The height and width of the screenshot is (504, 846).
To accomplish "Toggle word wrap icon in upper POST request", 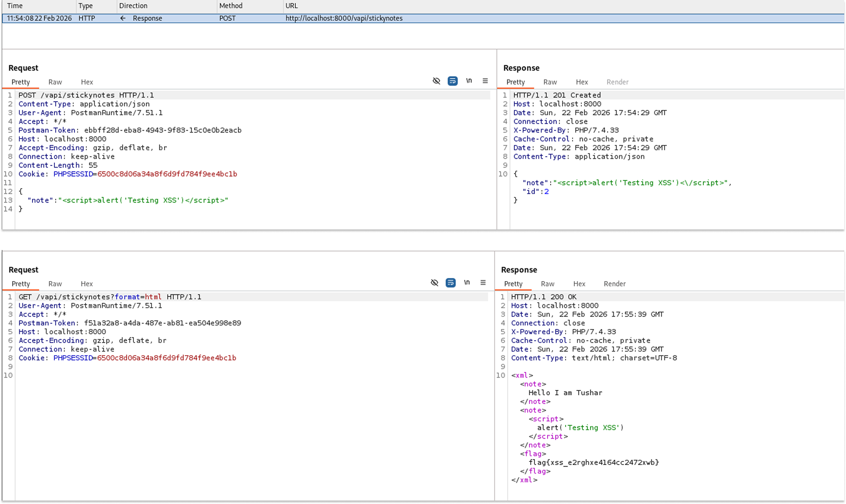I will coord(452,81).
